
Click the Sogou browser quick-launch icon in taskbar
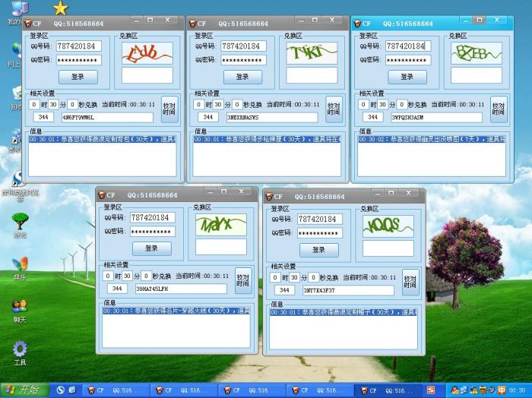60,390
